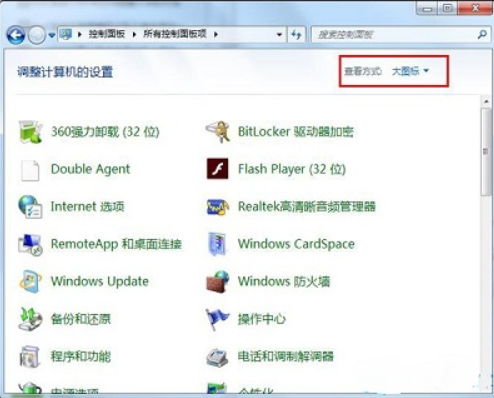The width and height of the screenshot is (494, 398).
Task: Expand the arrow after 控制面板 breadcrumb
Action: 134,34
